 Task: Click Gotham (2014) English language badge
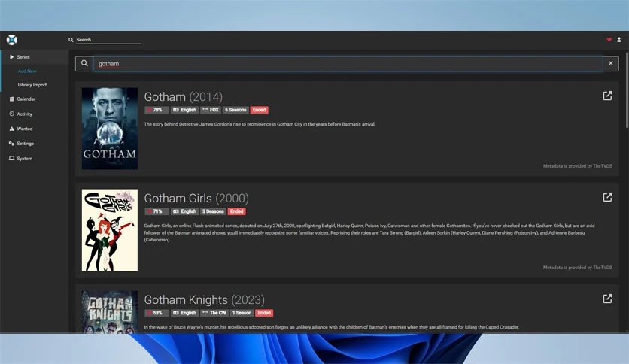coord(184,110)
